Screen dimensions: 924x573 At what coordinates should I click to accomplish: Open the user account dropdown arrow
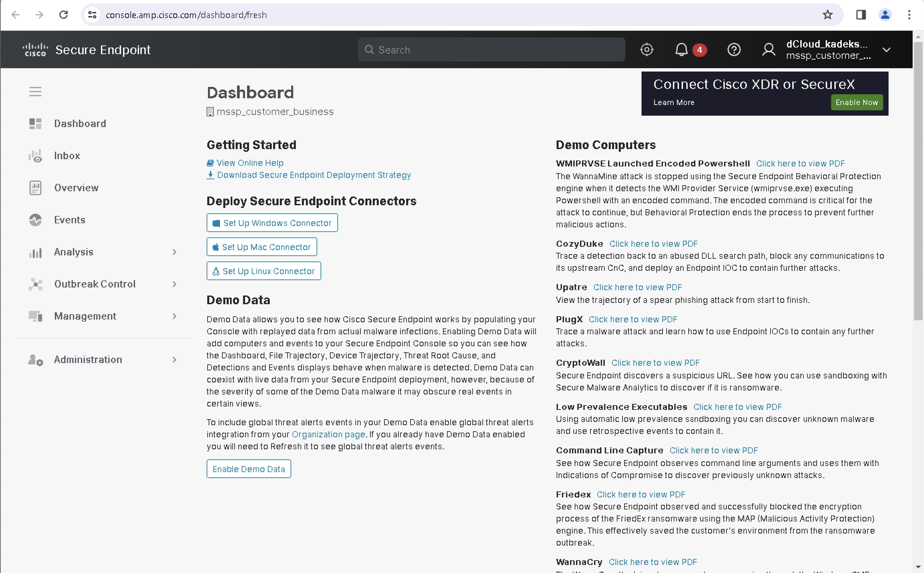point(886,50)
